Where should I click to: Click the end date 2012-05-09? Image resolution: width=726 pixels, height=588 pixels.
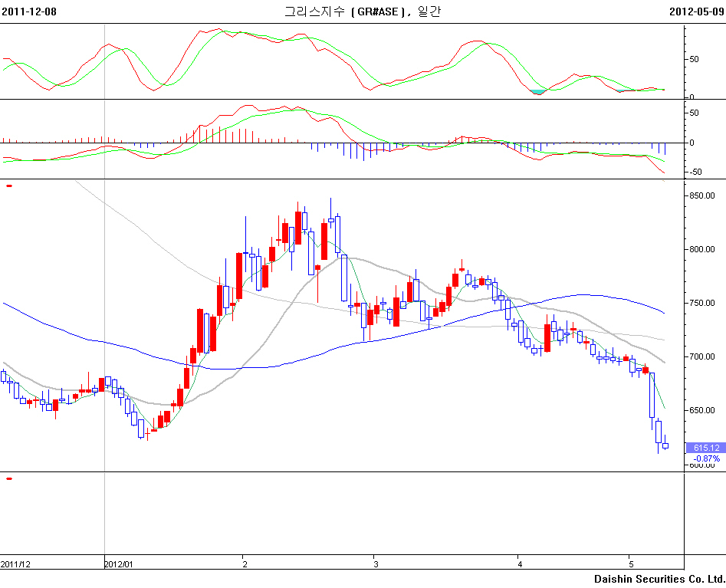[x=696, y=11]
